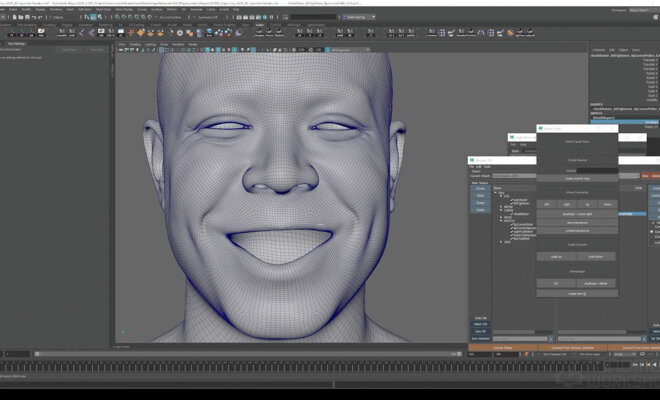Switch to the Rigging shelf tab
This screenshot has width=660, height=400.
67,25
